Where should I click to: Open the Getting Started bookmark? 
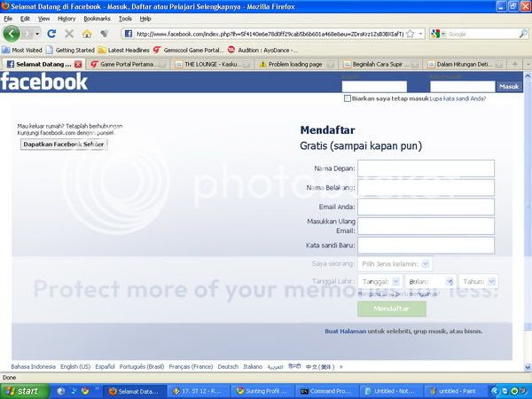pyautogui.click(x=70, y=51)
